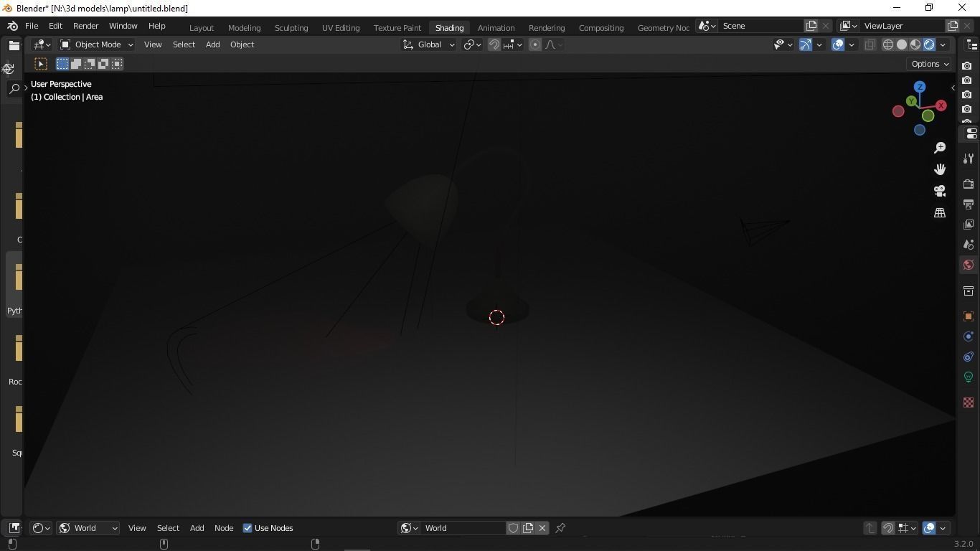Open the Scene properties tab
This screenshot has width=980, height=551.
[969, 245]
